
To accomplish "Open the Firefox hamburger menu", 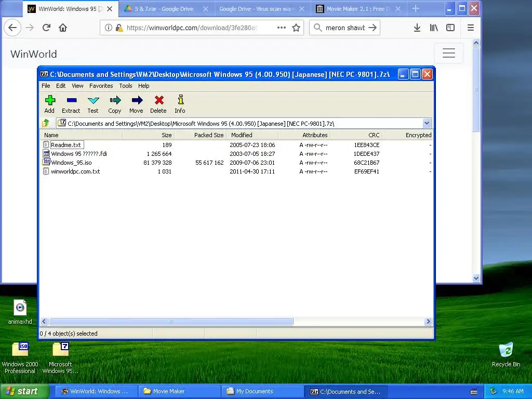I will tap(471, 28).
